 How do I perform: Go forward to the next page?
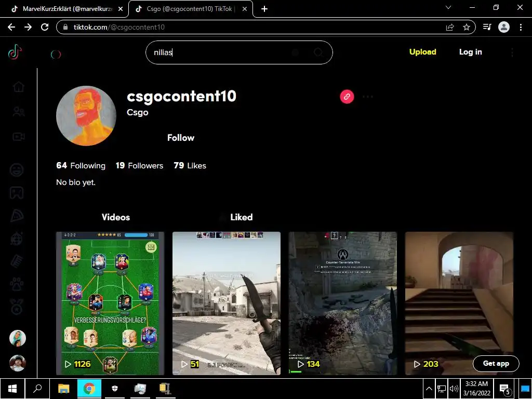[x=28, y=27]
